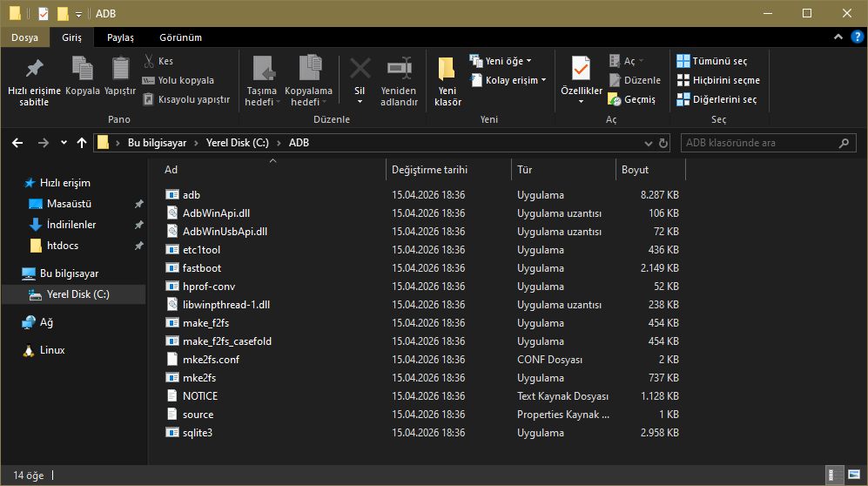Refresh the ADB folder view
The image size is (868, 486).
coord(663,144)
